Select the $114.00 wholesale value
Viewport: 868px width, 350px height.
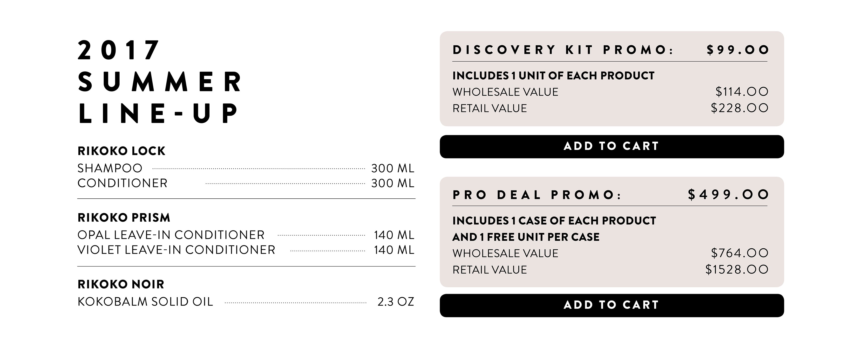coord(742,92)
